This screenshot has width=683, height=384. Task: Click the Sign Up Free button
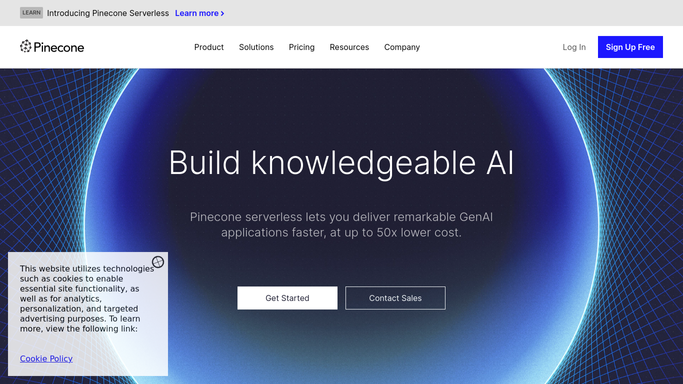point(630,47)
